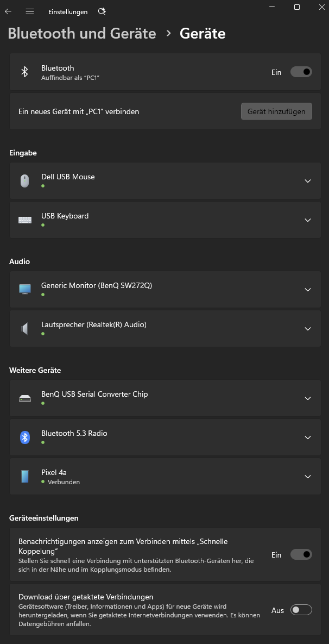Image resolution: width=329 pixels, height=644 pixels.
Task: Expand the Dell USB Mouse entry
Action: click(x=308, y=181)
